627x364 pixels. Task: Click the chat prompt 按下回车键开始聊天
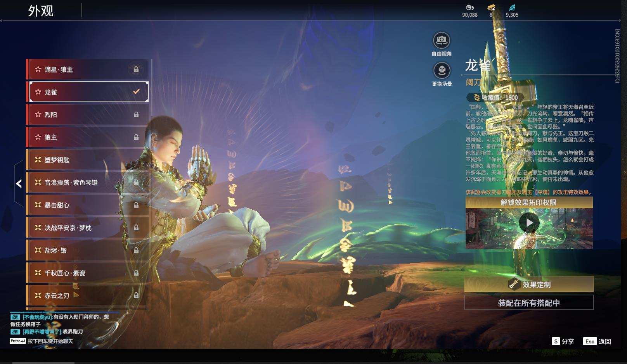pos(50,341)
